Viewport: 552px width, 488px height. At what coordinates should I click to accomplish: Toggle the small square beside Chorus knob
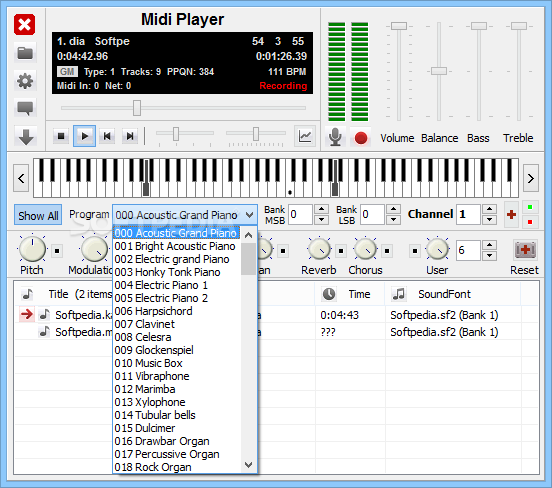(x=387, y=251)
